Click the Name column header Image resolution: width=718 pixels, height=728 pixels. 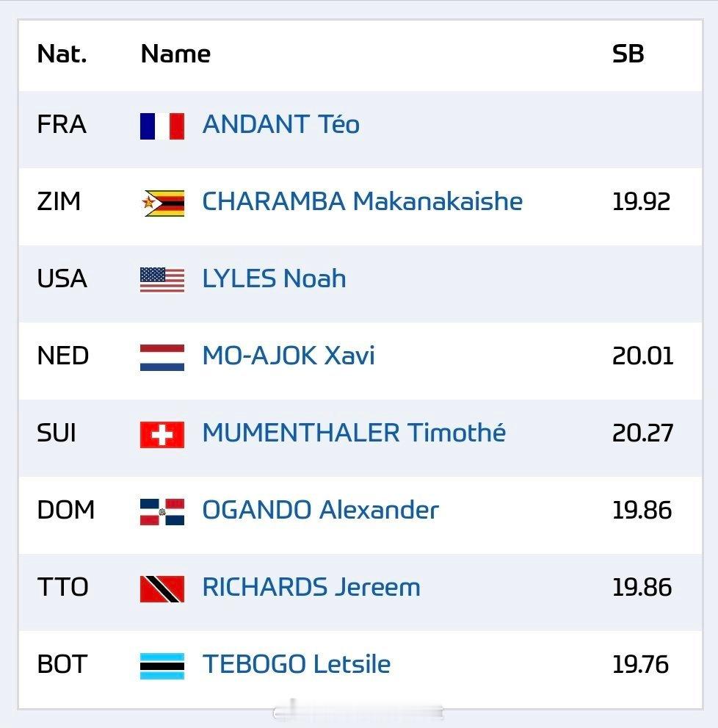pyautogui.click(x=175, y=54)
